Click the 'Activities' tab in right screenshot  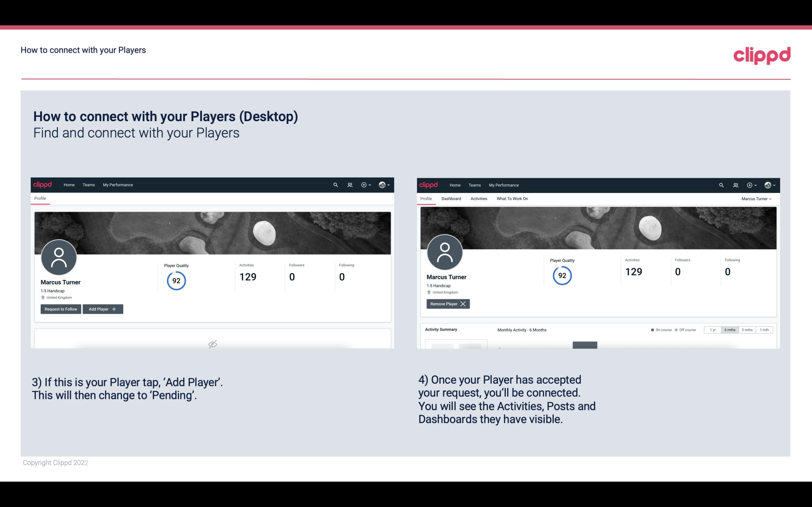[x=479, y=199]
